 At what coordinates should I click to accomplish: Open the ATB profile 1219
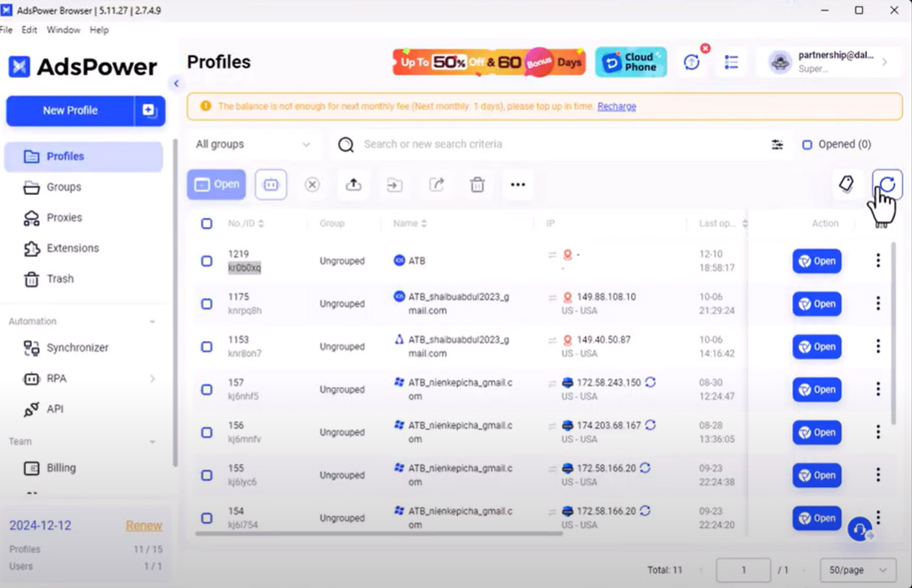(816, 262)
